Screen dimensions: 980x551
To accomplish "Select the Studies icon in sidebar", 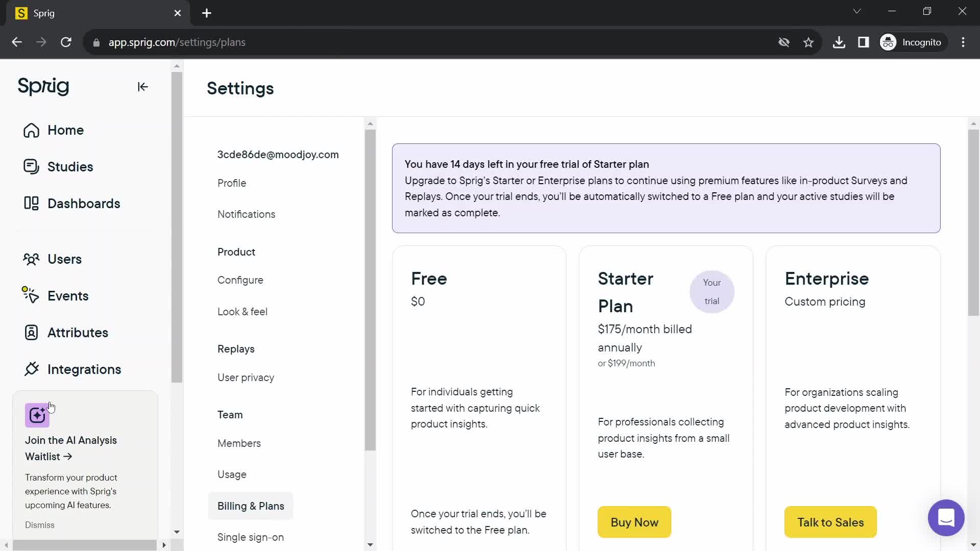I will (31, 167).
